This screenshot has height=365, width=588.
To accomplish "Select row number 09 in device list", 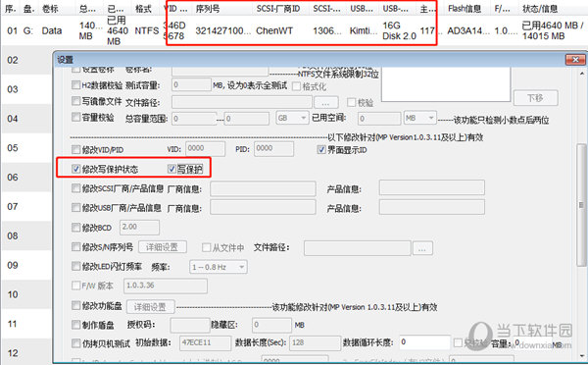I will coord(13,265).
